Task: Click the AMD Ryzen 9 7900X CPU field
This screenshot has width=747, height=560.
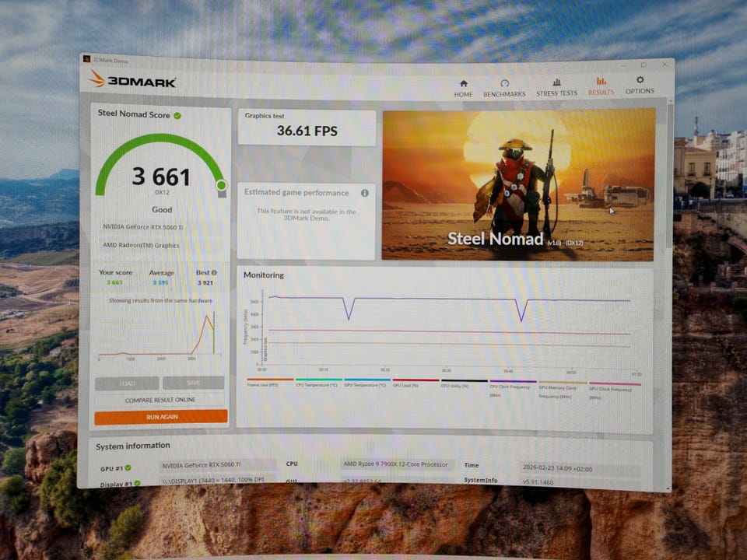Action: (x=396, y=464)
